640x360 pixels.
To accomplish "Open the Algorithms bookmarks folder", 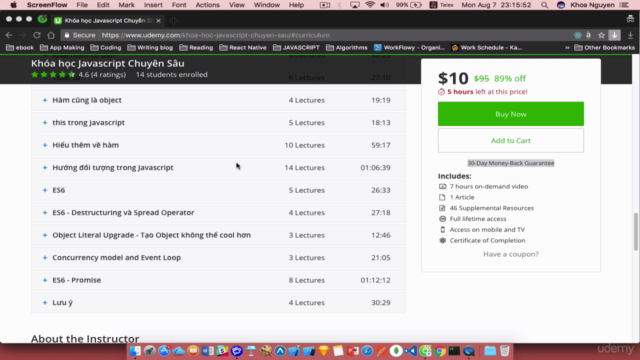I will tap(347, 48).
